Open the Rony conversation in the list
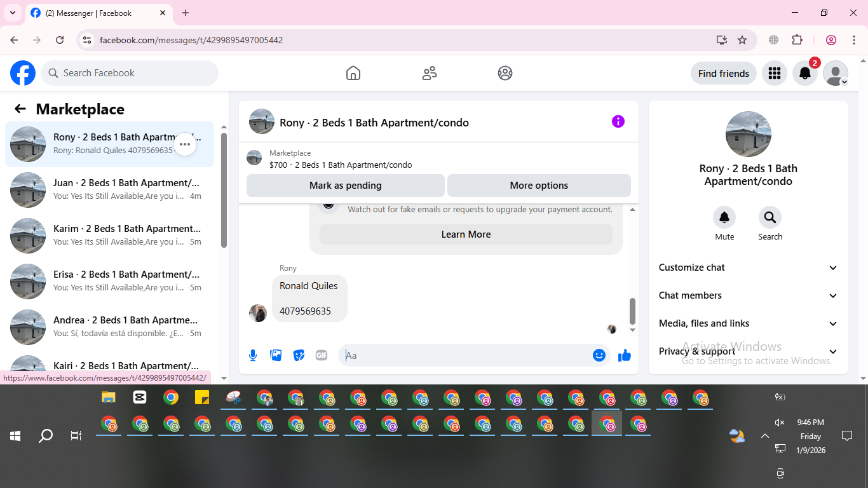The image size is (868, 488). coord(109,144)
